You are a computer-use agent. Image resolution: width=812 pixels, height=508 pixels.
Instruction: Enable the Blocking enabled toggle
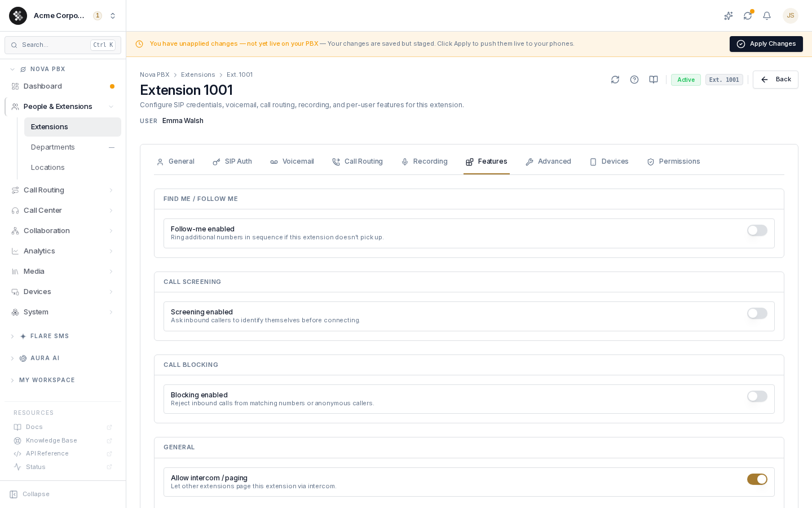[x=757, y=396]
